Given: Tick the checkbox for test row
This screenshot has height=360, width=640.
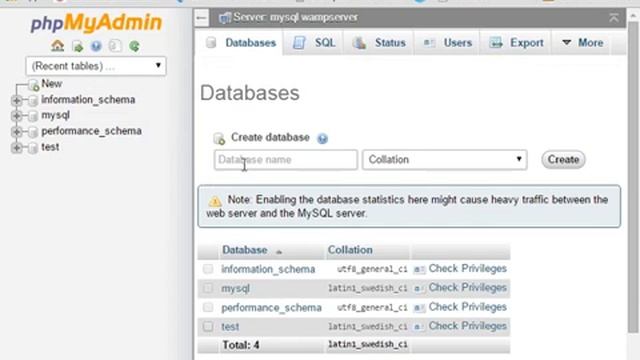Looking at the screenshot, I should click(x=208, y=326).
